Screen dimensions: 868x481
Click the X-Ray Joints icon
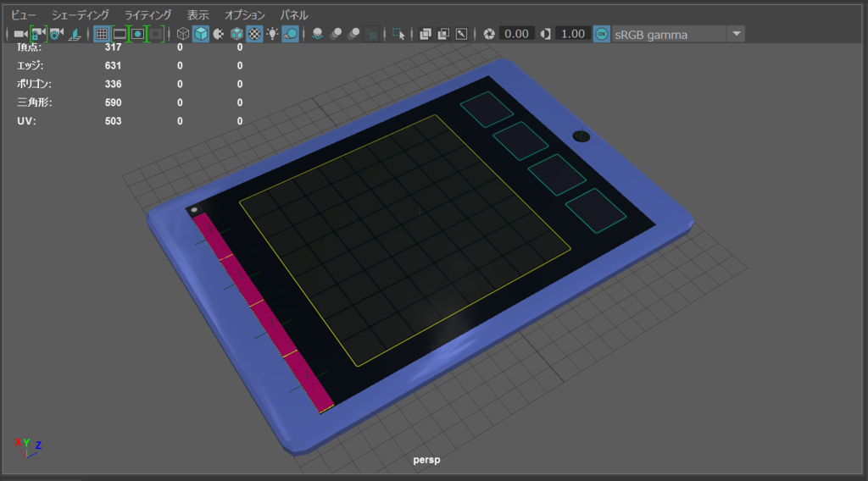click(x=462, y=34)
